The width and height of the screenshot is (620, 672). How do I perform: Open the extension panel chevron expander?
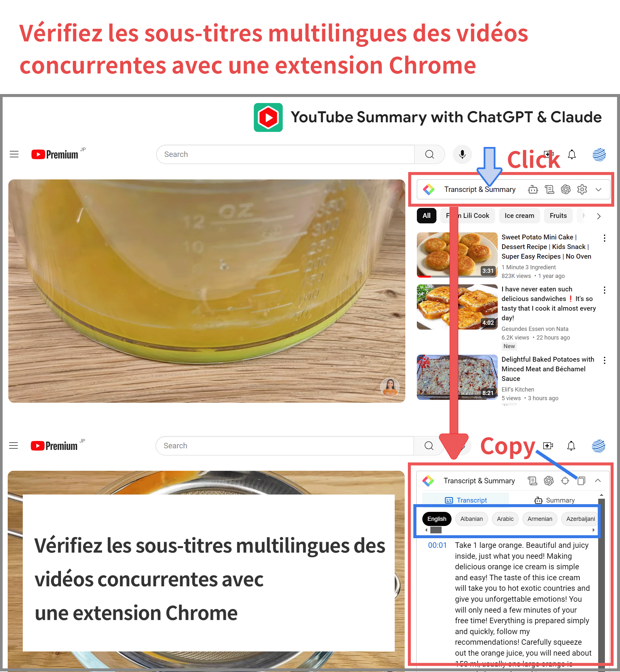point(600,189)
